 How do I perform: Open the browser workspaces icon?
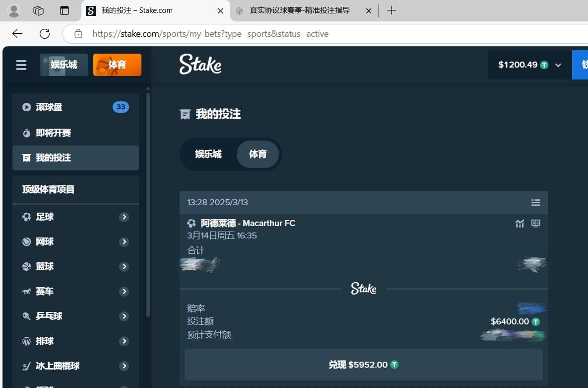[39, 10]
